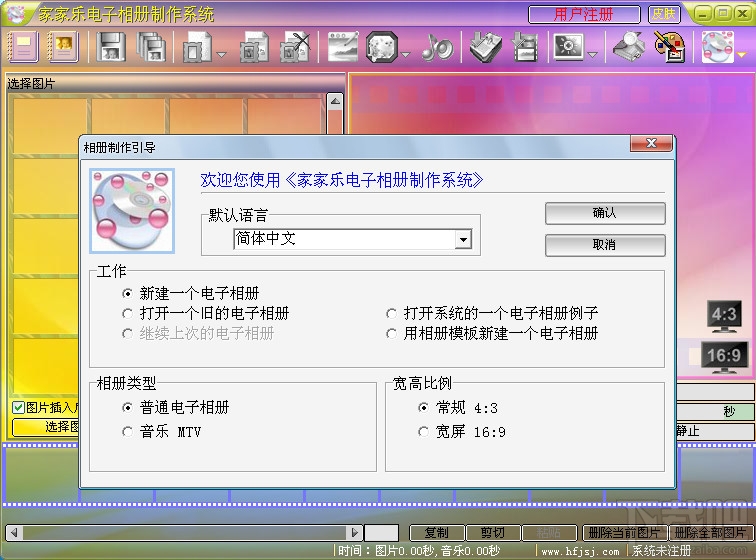Image resolution: width=756 pixels, height=560 pixels.
Task: Open dropdown arrow beside add picture icon
Action: 221,55
